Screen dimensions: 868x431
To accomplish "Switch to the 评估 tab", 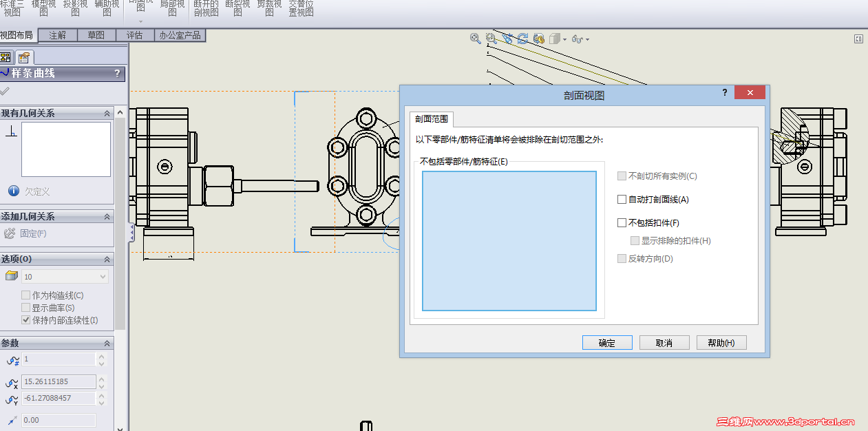I will (135, 35).
